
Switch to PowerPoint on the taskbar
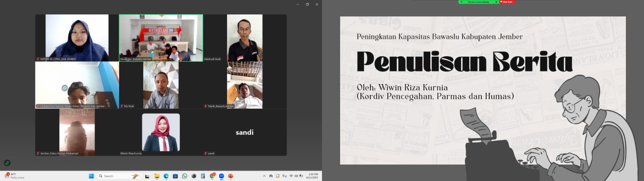231,176
